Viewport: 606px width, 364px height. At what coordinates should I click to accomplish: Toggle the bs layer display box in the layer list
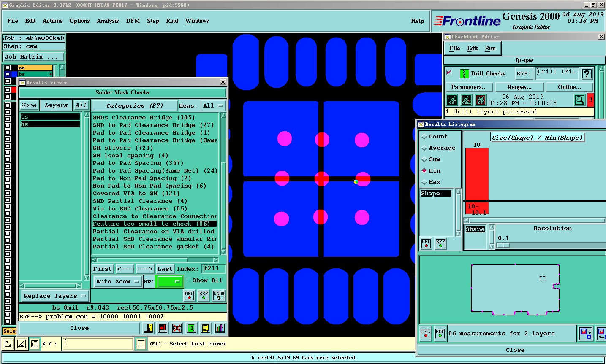(8, 74)
